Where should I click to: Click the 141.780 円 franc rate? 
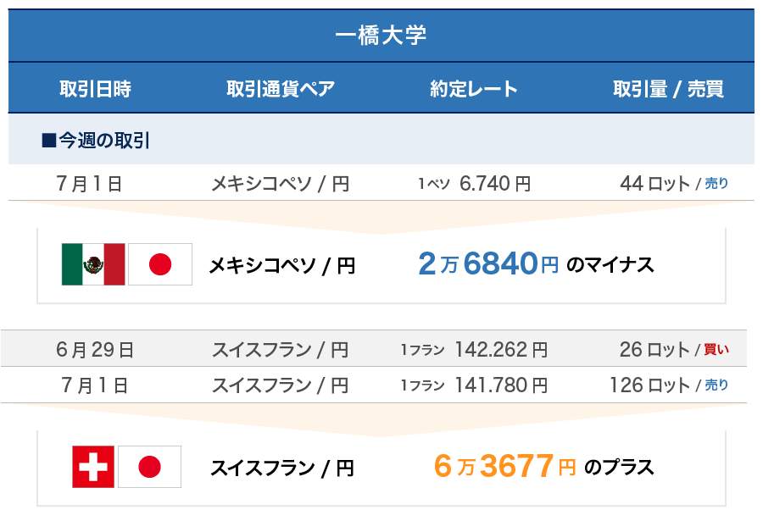(x=501, y=385)
